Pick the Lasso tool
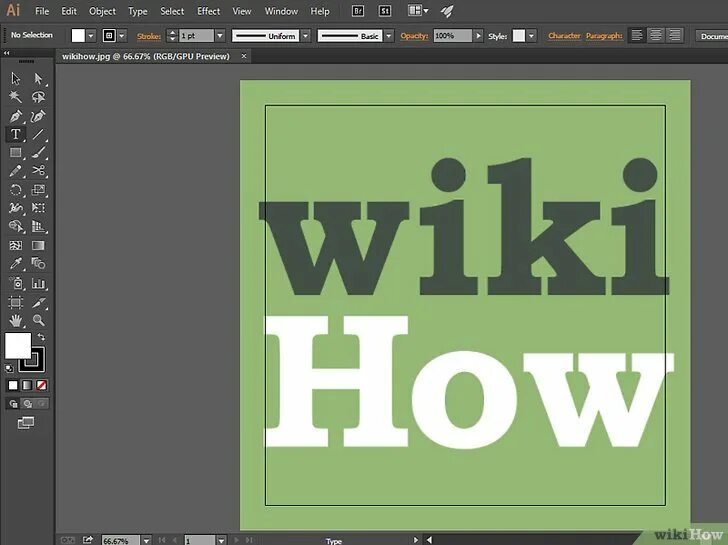 pyautogui.click(x=38, y=97)
